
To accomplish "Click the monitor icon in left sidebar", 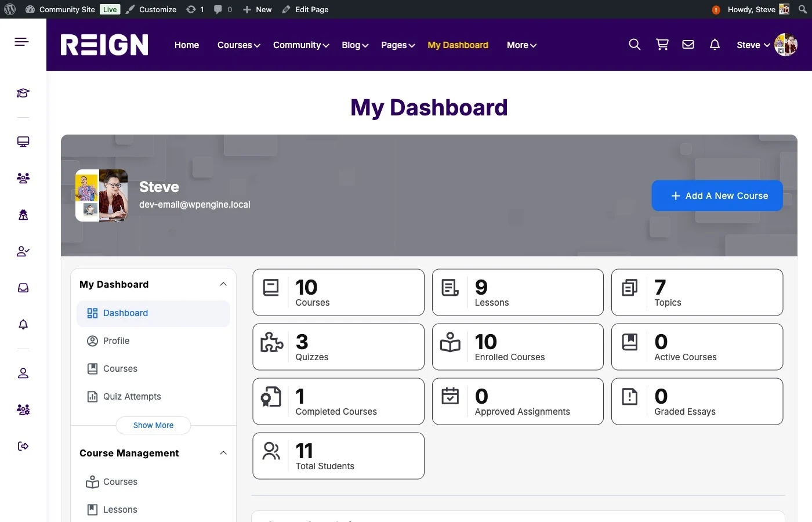I will 23,142.
